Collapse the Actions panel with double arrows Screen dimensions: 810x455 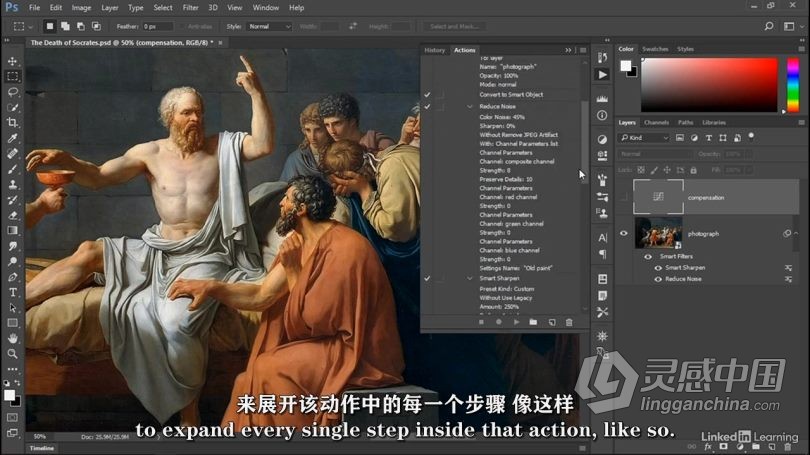pyautogui.click(x=568, y=50)
